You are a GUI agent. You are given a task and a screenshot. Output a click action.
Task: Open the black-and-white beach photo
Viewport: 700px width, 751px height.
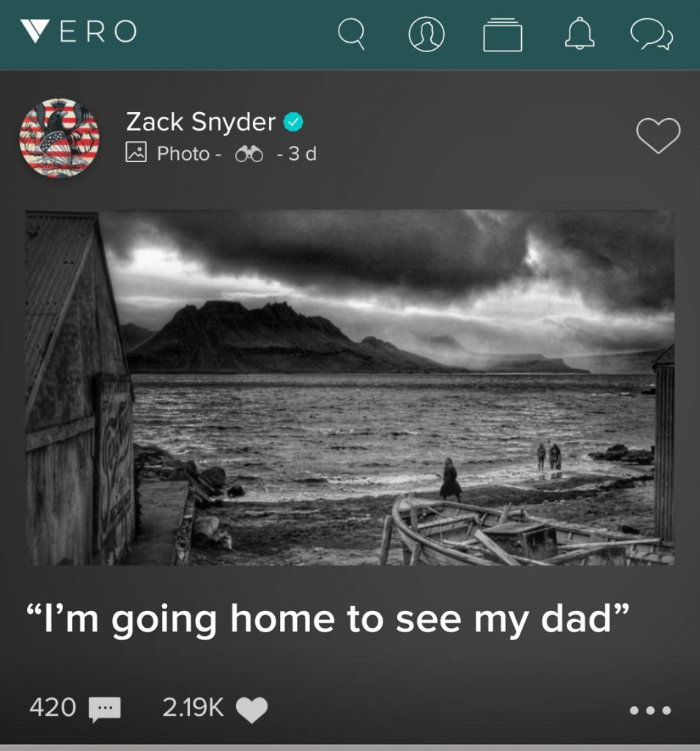tap(350, 387)
